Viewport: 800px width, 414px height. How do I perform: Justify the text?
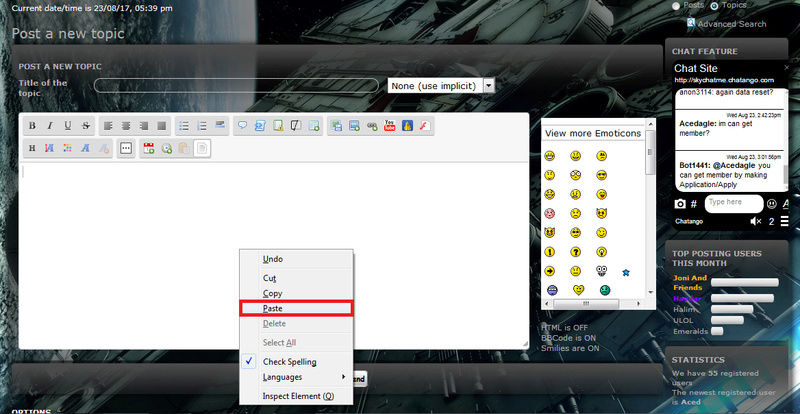coord(162,126)
